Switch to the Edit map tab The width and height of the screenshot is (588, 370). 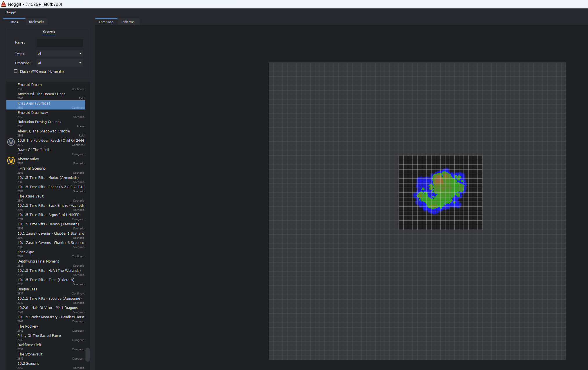click(x=128, y=22)
